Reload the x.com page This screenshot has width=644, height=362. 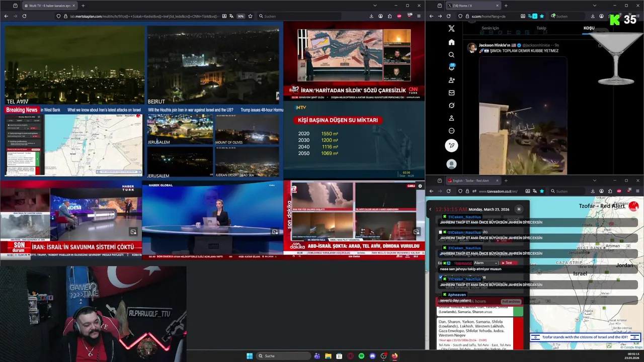pyautogui.click(x=448, y=16)
